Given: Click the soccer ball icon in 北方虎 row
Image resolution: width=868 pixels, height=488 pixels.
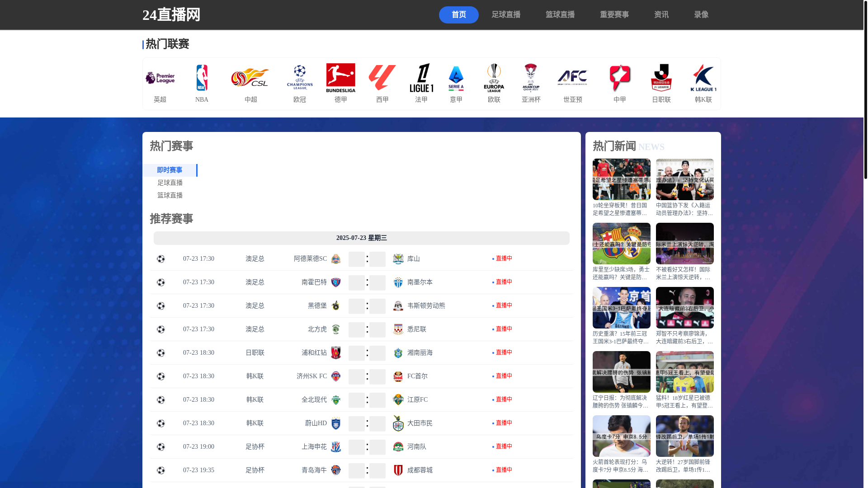Looking at the screenshot, I should (160, 329).
